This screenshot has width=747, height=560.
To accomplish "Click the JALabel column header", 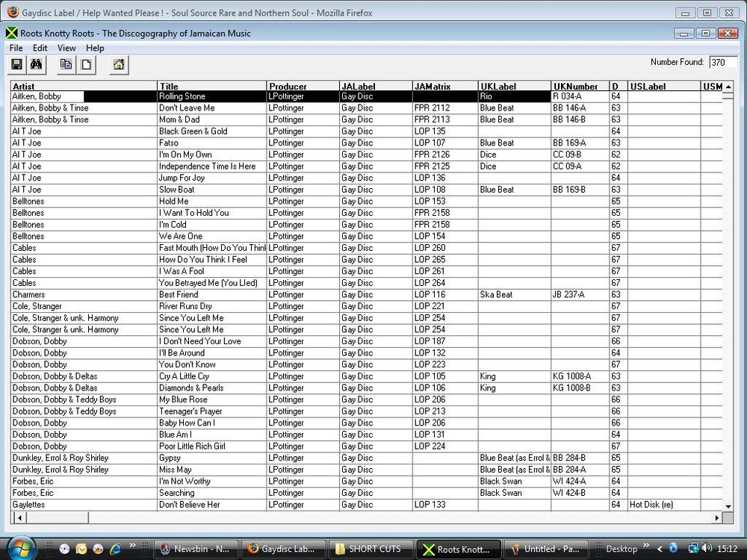I will pyautogui.click(x=376, y=86).
